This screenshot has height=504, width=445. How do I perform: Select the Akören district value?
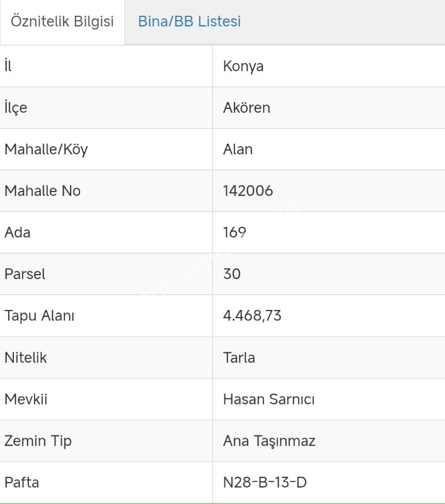[x=246, y=108]
